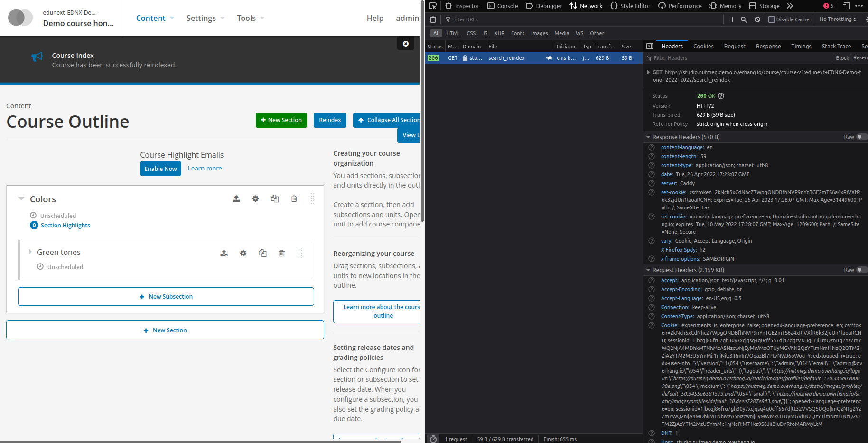Open settings gear for Colors section
This screenshot has height=443, width=868.
click(255, 198)
